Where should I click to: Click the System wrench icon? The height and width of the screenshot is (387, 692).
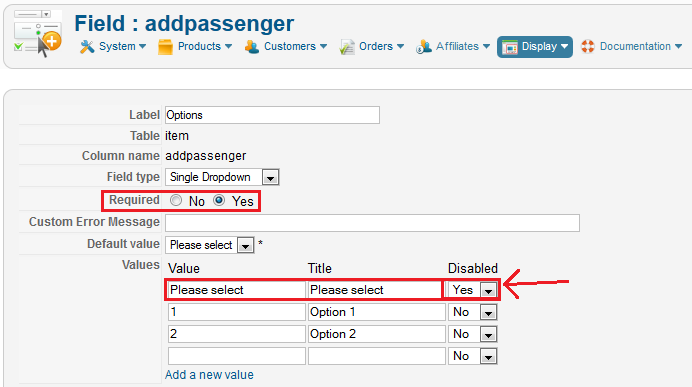point(87,46)
